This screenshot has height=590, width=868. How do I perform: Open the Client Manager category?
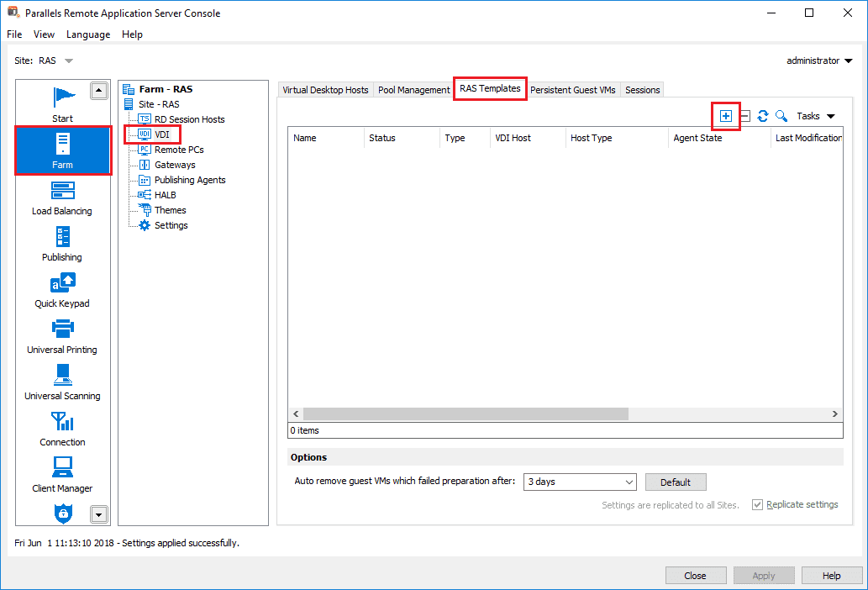coord(62,476)
